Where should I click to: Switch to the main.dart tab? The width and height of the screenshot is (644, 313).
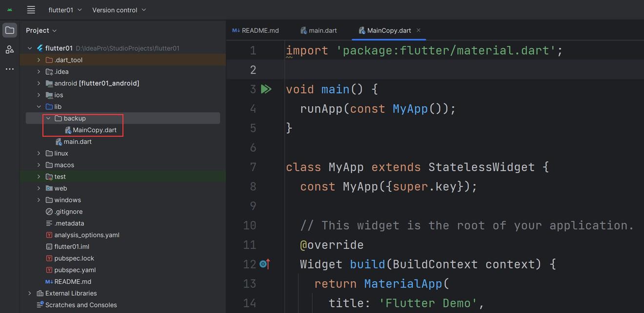pos(319,30)
